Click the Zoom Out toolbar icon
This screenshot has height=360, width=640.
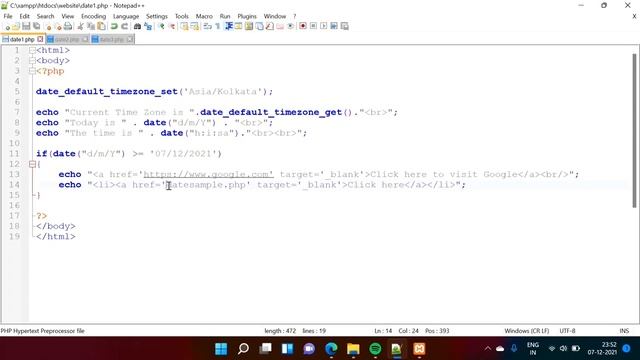coord(172,27)
